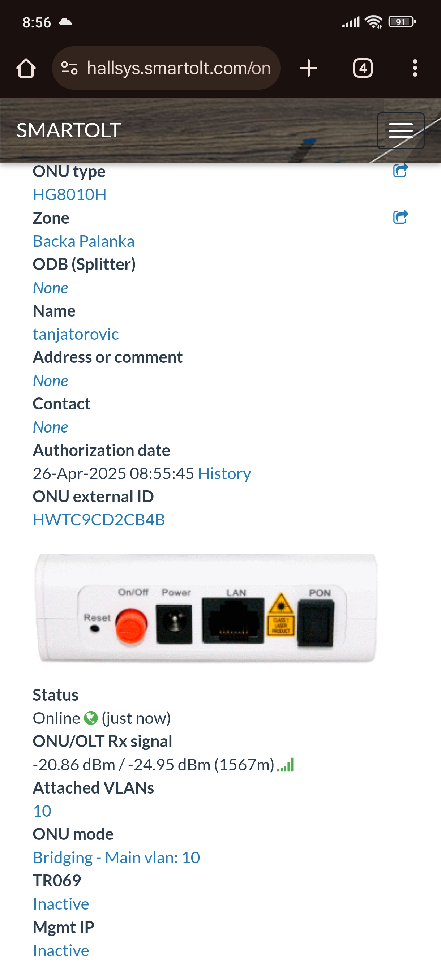Click the ONU external ID HWTC9CD2CB4B
The height and width of the screenshot is (980, 441).
coord(99,520)
